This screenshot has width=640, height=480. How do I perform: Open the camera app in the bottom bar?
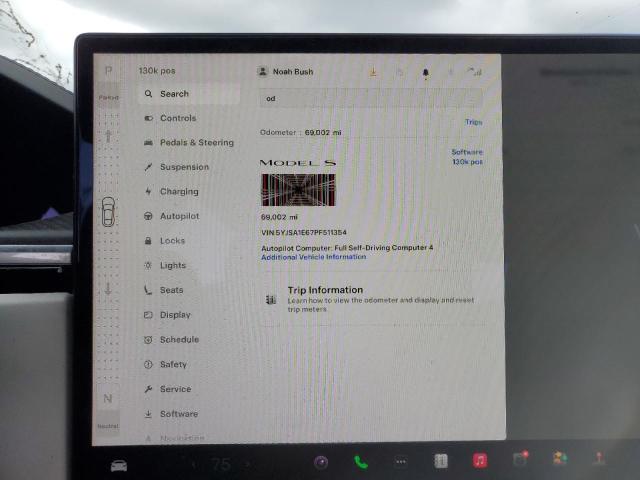[x=321, y=462]
